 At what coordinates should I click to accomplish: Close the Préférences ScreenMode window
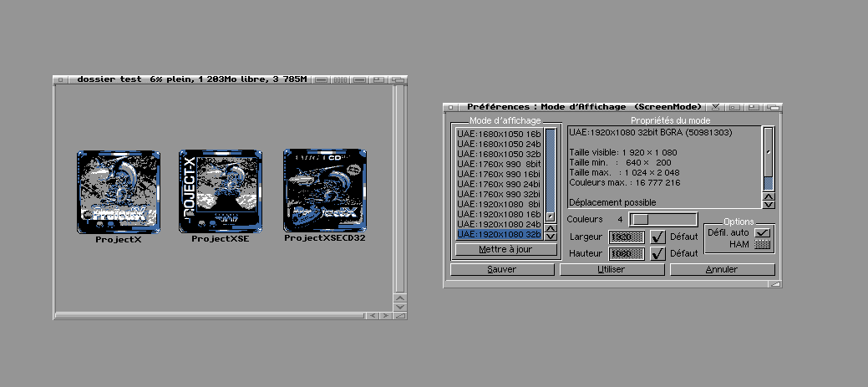coord(451,107)
